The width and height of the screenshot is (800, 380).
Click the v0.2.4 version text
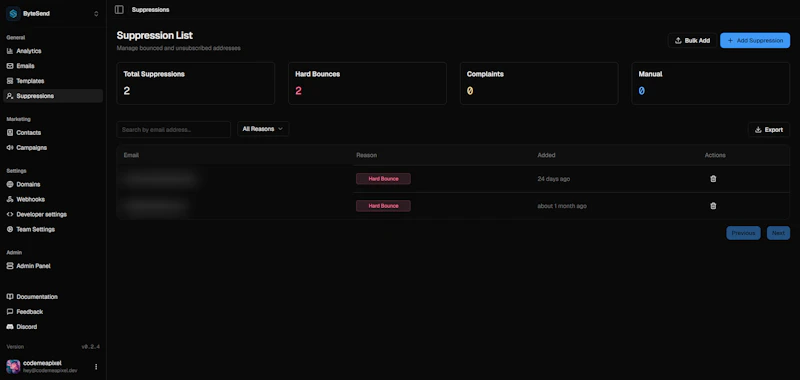[90, 347]
